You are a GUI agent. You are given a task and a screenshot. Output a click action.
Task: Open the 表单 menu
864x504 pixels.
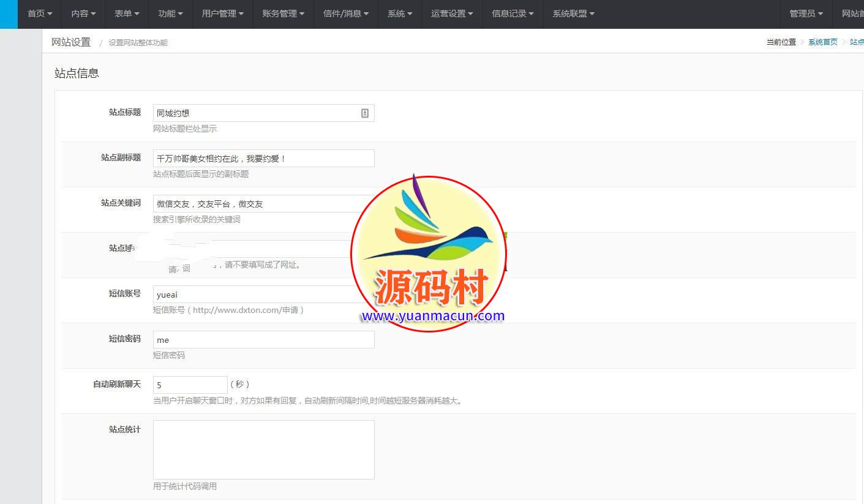click(x=127, y=13)
